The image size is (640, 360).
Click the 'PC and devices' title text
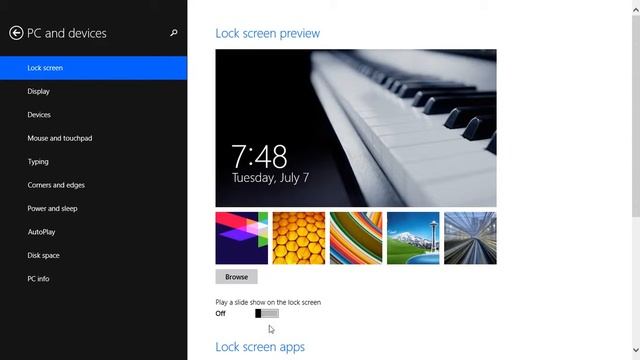coord(67,33)
